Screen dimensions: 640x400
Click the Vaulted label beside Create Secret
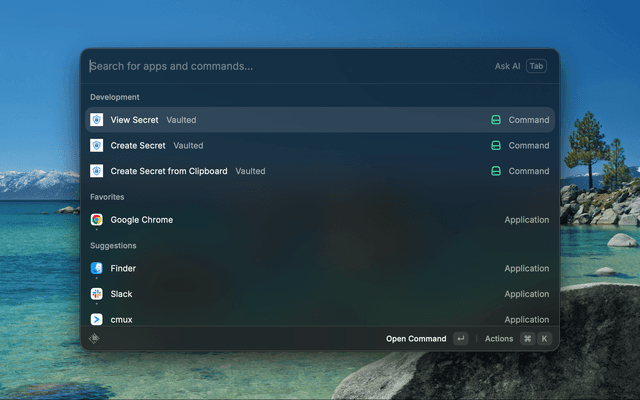click(188, 145)
